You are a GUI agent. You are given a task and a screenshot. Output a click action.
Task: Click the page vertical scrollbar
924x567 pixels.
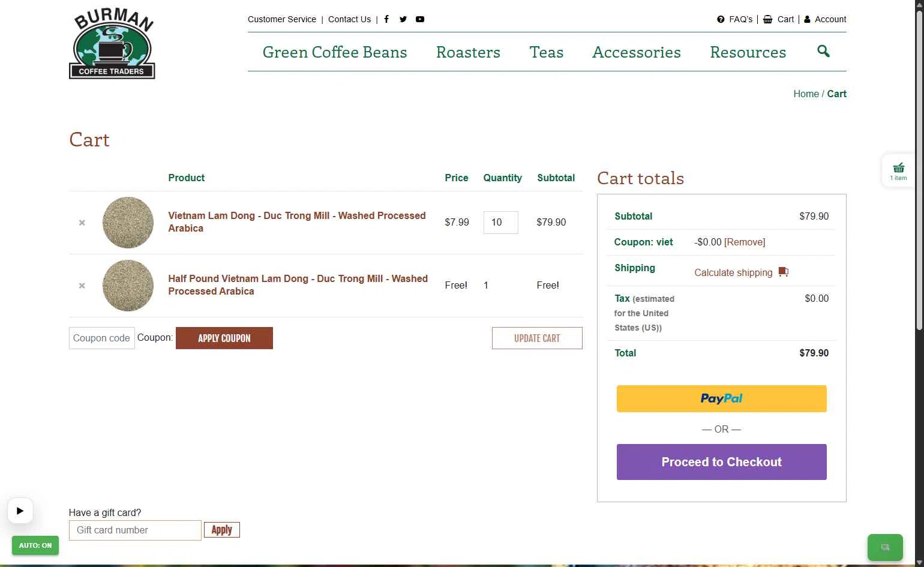click(919, 170)
